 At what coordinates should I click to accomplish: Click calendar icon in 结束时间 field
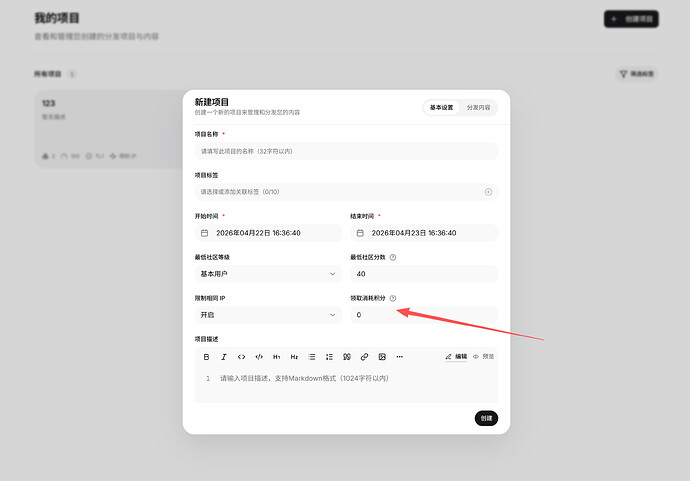tap(360, 233)
